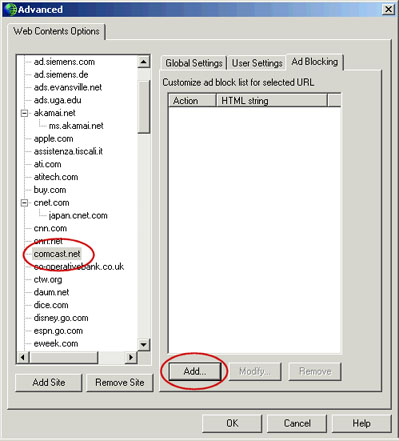Open Help for this dialog

click(361, 423)
